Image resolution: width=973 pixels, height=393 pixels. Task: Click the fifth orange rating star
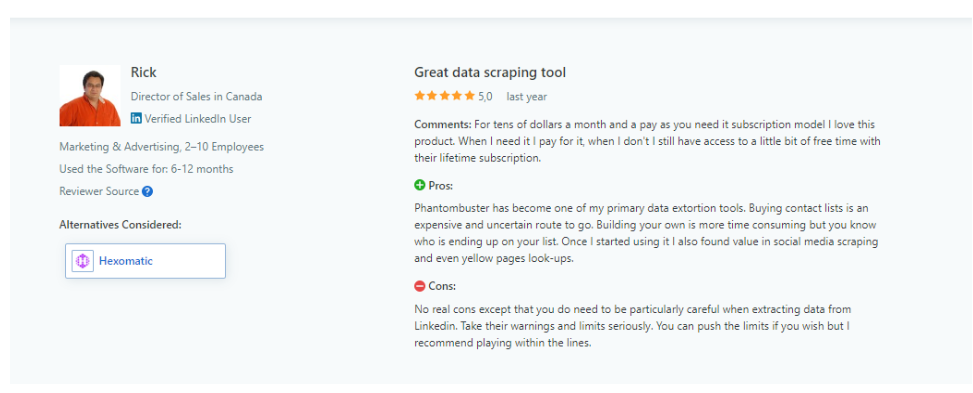coord(469,96)
